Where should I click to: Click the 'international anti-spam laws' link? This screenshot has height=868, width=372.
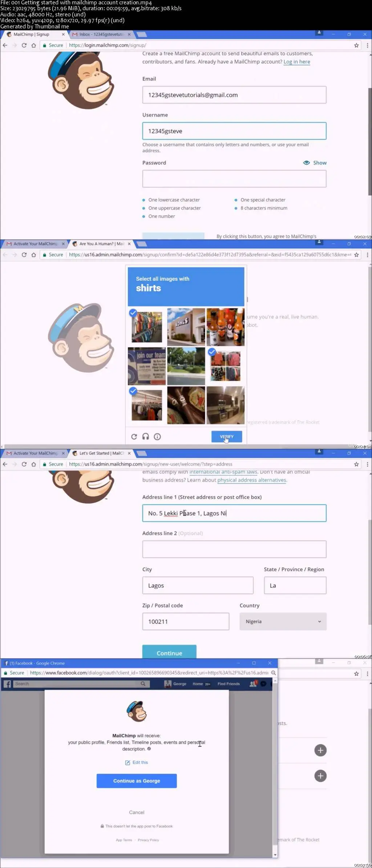pyautogui.click(x=223, y=472)
